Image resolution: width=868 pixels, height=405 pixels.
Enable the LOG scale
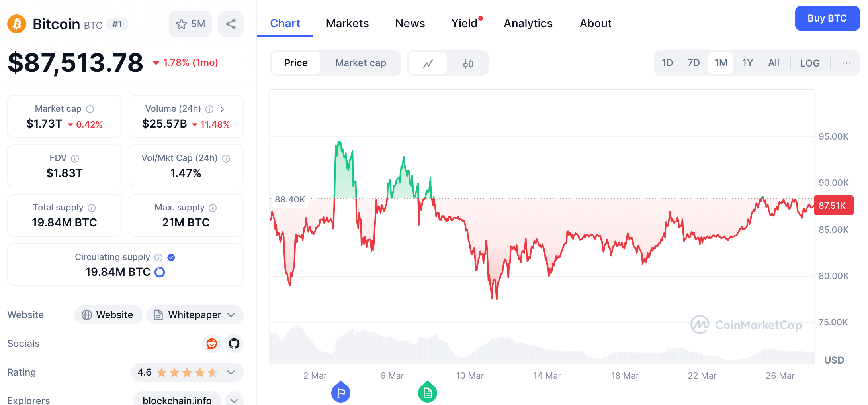tap(809, 63)
